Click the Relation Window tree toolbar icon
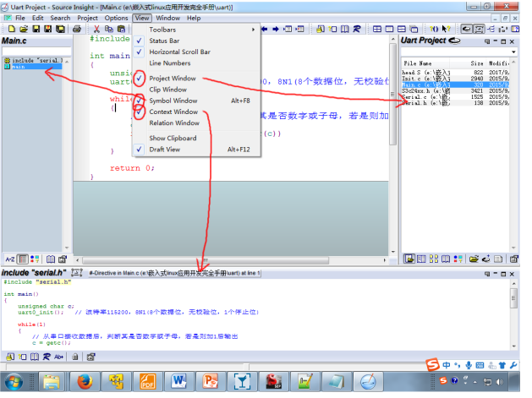This screenshot has width=532, height=398. (491, 30)
